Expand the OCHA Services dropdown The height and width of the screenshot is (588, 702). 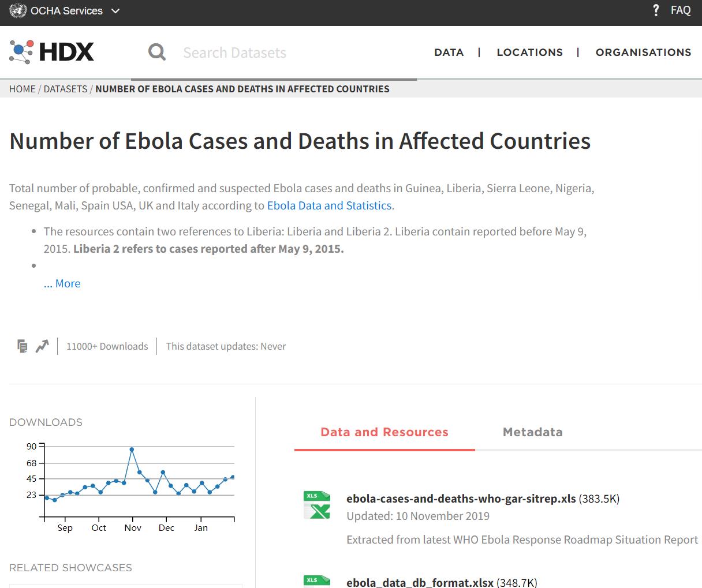tap(115, 10)
